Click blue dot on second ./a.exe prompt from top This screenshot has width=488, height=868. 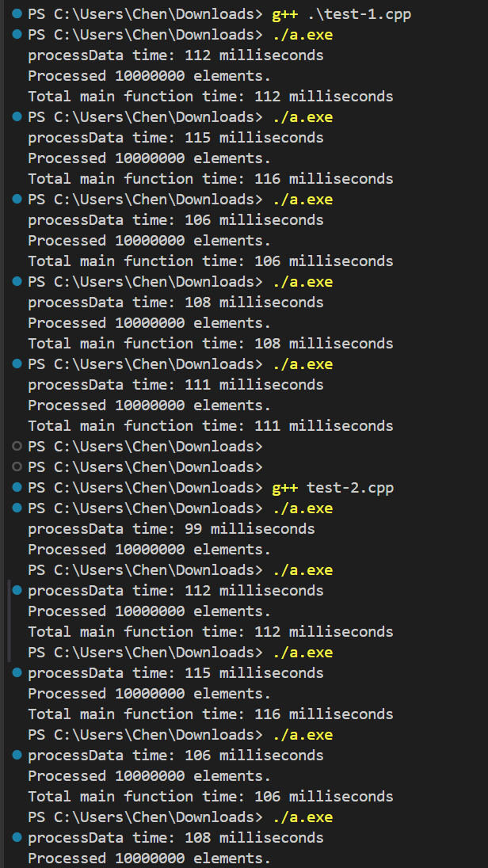tap(17, 117)
